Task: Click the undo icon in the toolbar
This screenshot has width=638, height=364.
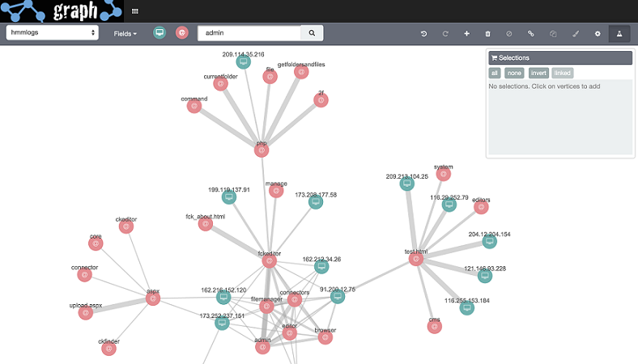Action: [423, 33]
